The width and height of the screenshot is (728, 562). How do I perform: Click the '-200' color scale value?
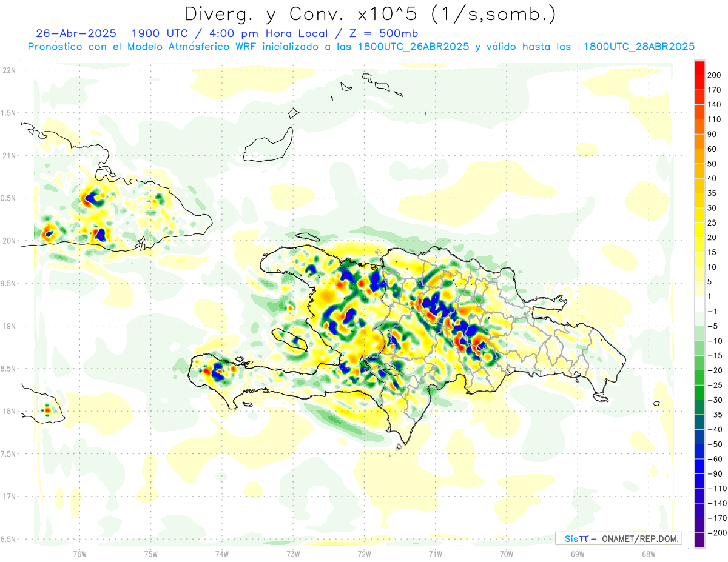[716, 533]
